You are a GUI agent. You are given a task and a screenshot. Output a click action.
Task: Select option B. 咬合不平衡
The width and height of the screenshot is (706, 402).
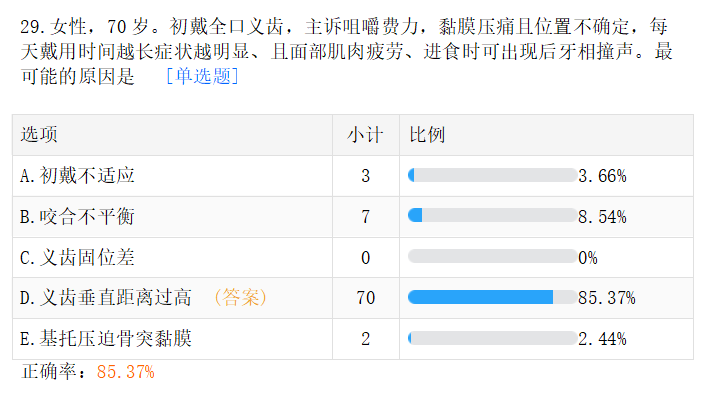[x=78, y=216]
